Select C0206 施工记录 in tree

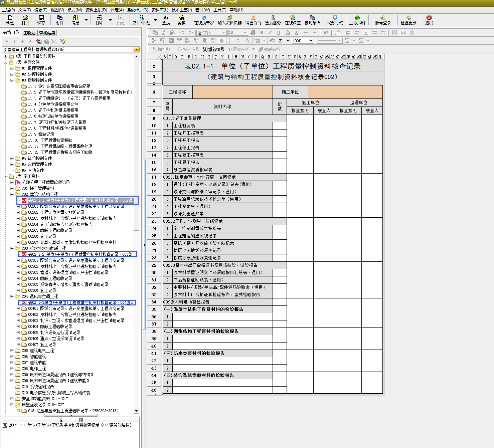point(42,236)
